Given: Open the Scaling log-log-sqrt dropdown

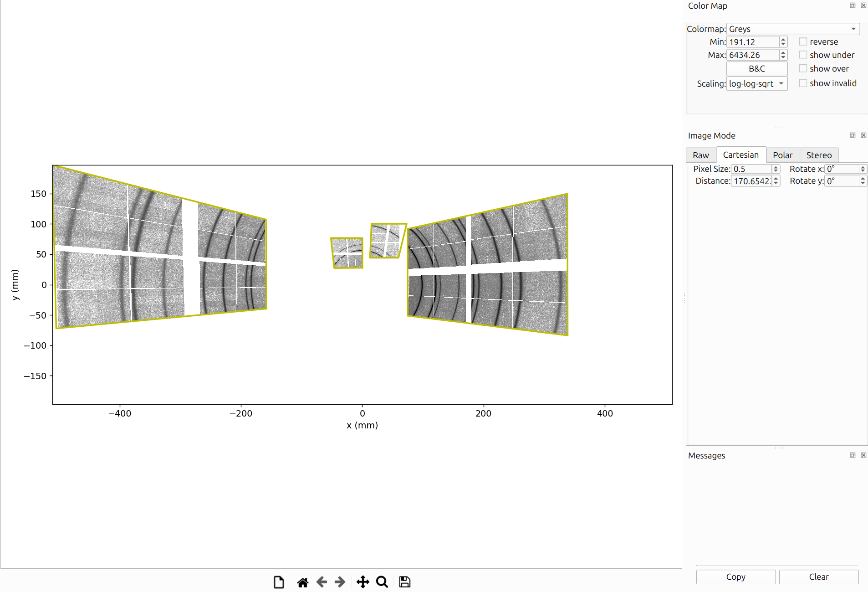Looking at the screenshot, I should [756, 83].
